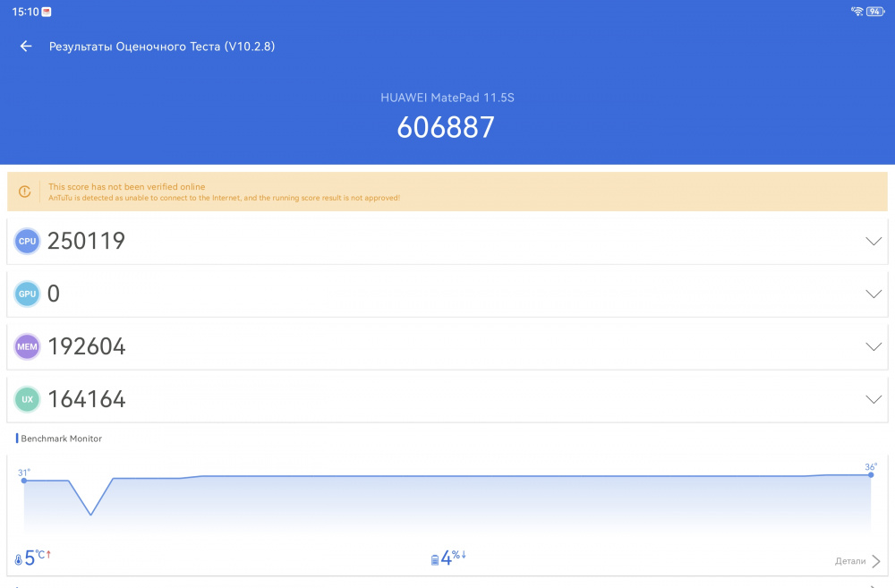Image resolution: width=895 pixels, height=588 pixels.
Task: Tap the red notification icon beside clock
Action: coord(47,12)
